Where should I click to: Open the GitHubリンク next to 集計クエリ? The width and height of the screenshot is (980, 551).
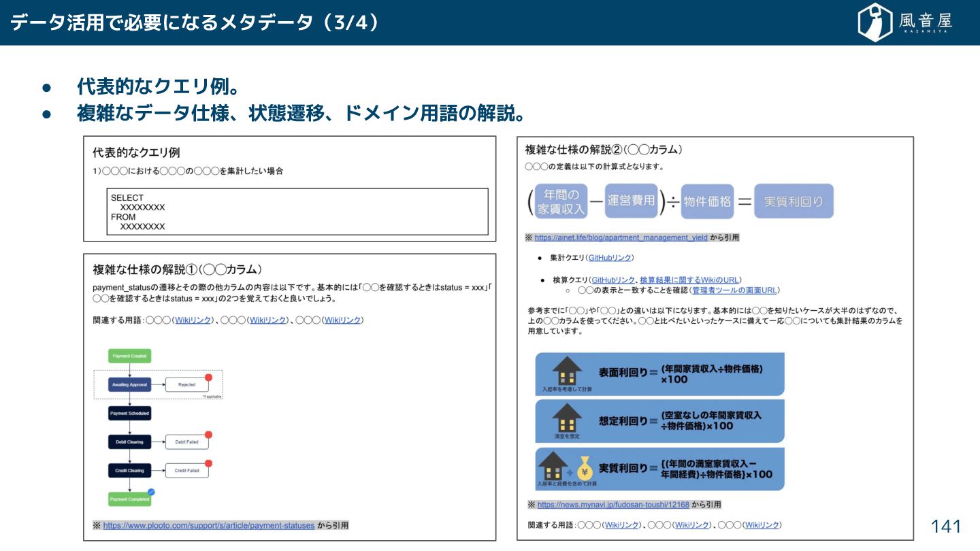tap(610, 258)
